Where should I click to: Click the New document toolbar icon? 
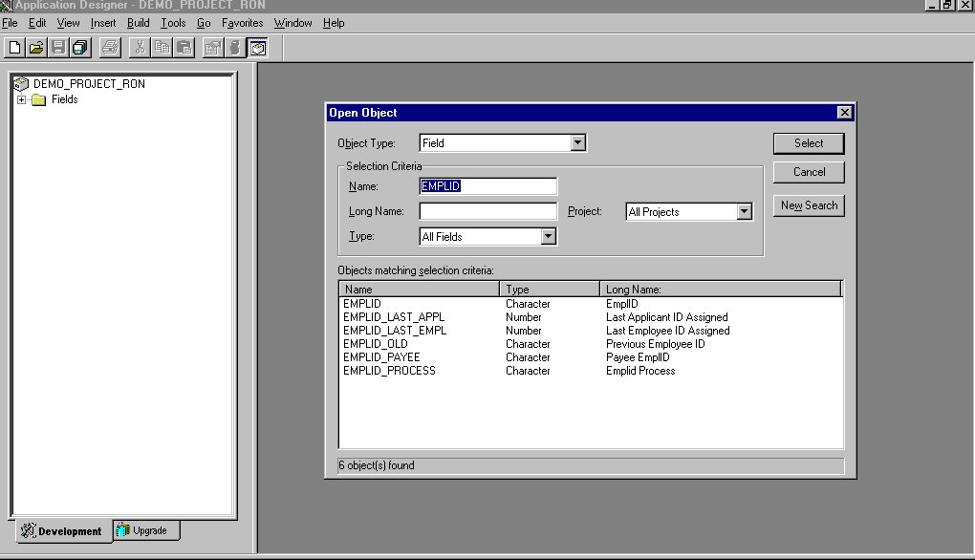14,47
